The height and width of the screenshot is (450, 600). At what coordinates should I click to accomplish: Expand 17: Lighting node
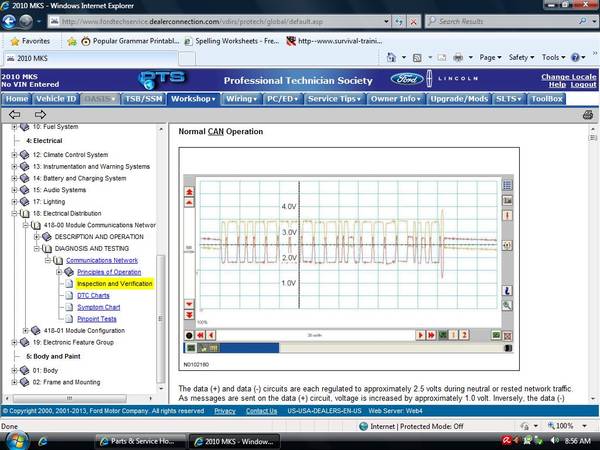(14, 202)
